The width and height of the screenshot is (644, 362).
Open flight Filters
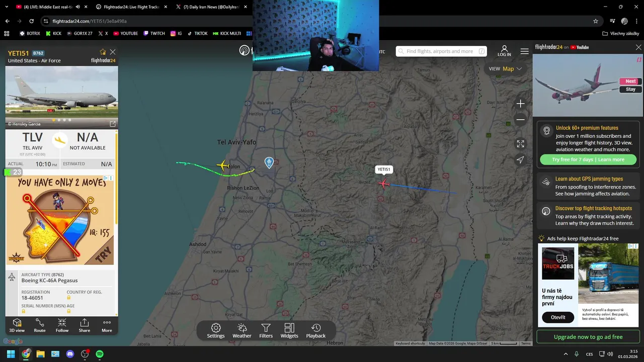pos(266,331)
